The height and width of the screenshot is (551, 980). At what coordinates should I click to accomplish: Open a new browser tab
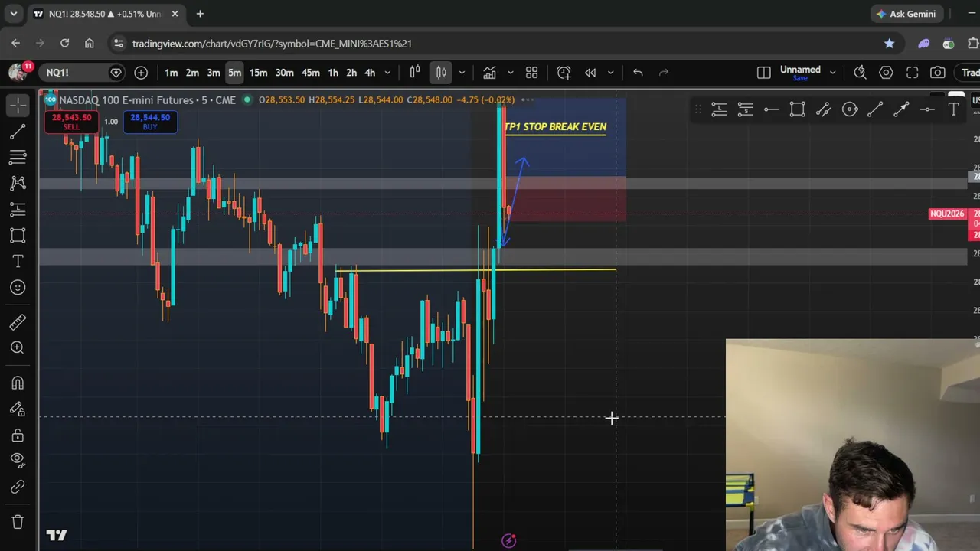(x=200, y=14)
